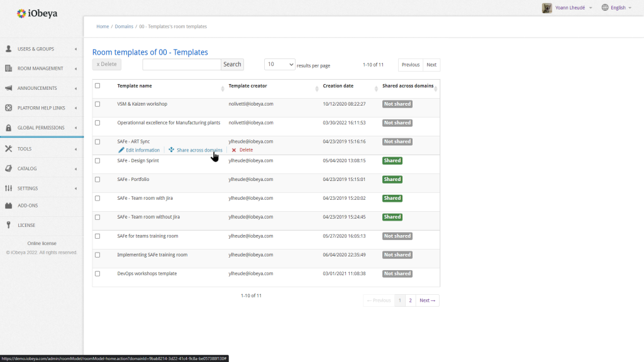Click the Tools wrench icon

click(x=9, y=148)
